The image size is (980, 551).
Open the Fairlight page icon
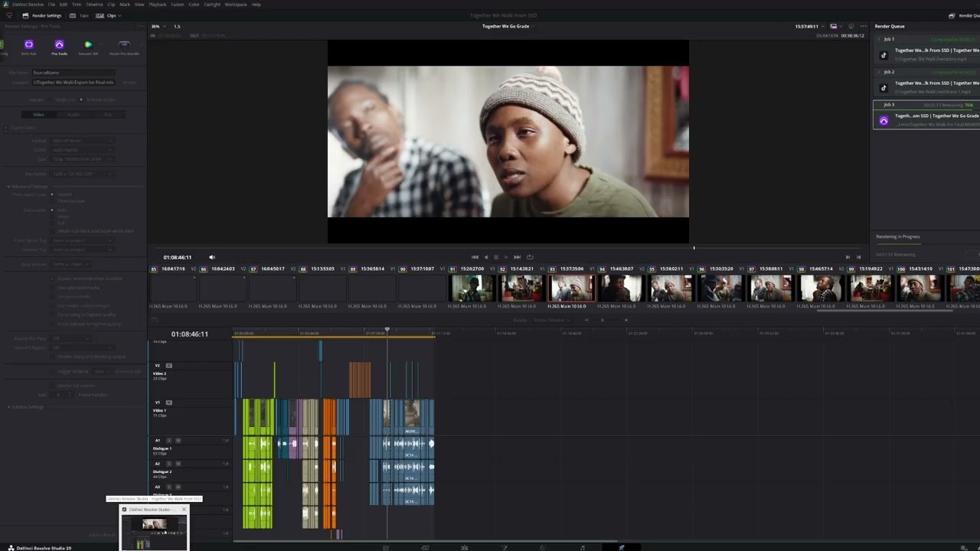click(x=582, y=548)
